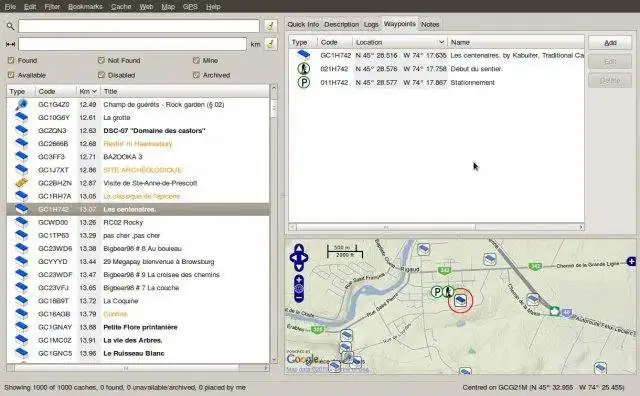640x396 pixels.
Task: Zoom in on the map
Action: click(x=299, y=280)
